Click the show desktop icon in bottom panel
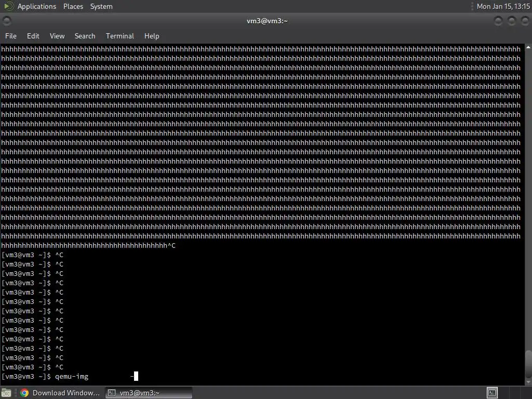Screen dimensions: 532x399 (x=6, y=393)
